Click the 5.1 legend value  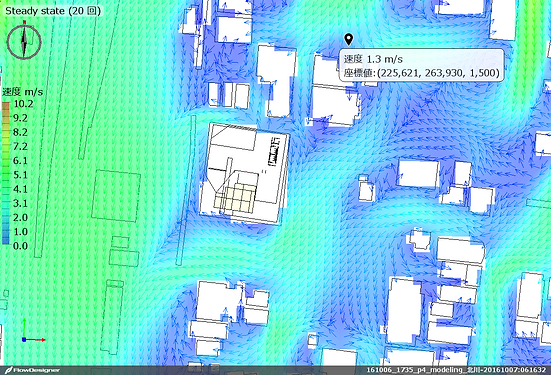20,175
